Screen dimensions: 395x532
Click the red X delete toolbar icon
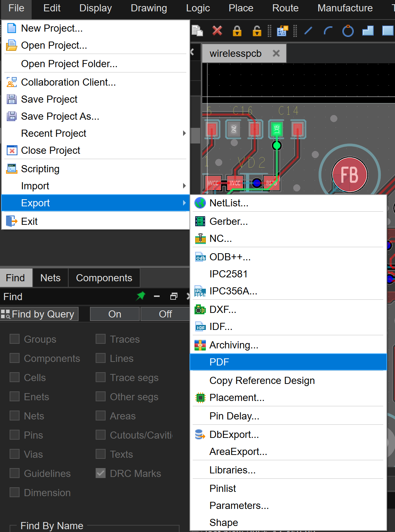click(217, 31)
